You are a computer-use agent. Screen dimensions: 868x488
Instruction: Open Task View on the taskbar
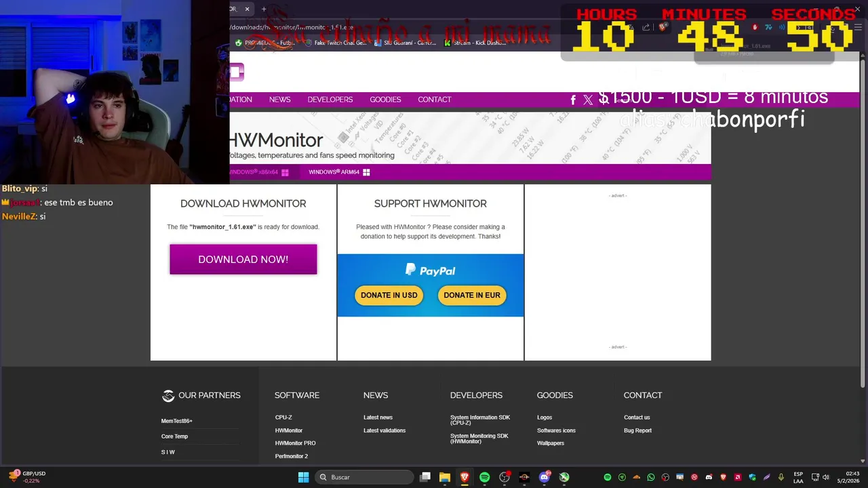[425, 477]
